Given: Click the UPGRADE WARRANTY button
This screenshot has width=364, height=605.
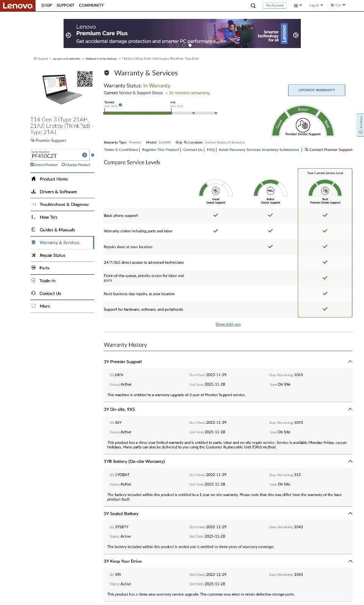Looking at the screenshot, I should pyautogui.click(x=317, y=90).
